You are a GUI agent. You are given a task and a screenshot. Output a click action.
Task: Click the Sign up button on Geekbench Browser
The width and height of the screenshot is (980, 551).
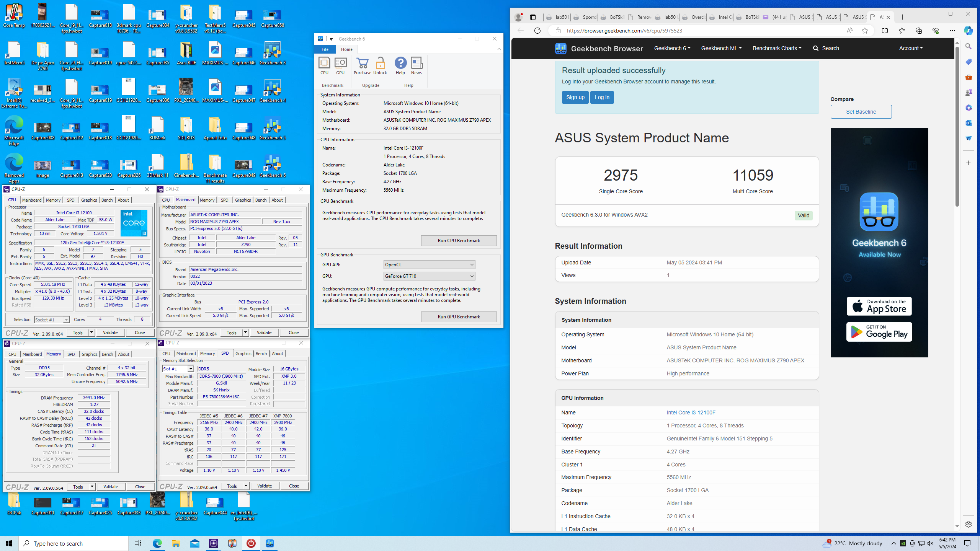(575, 97)
